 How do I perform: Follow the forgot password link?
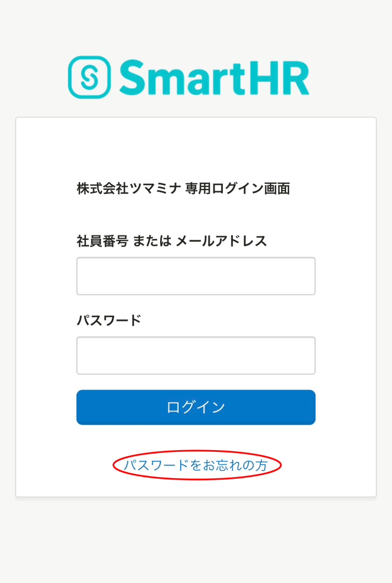pyautogui.click(x=195, y=465)
